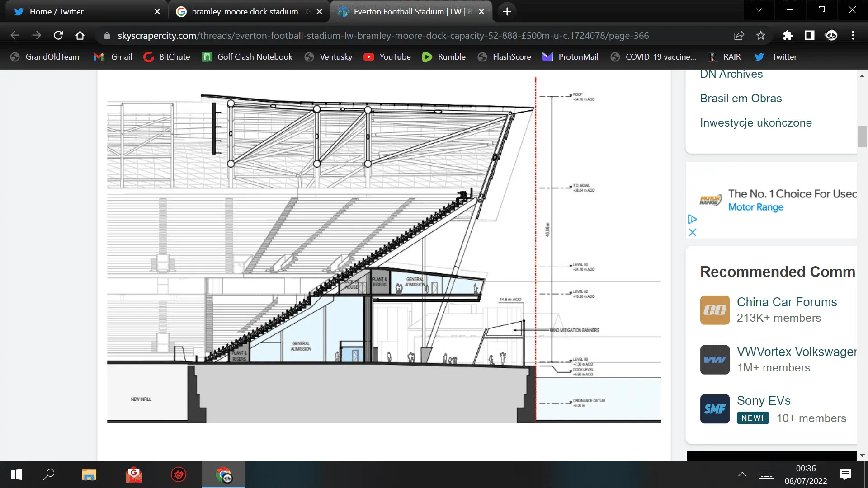This screenshot has width=868, height=488.
Task: Open a new browser tab
Action: pyautogui.click(x=507, y=11)
